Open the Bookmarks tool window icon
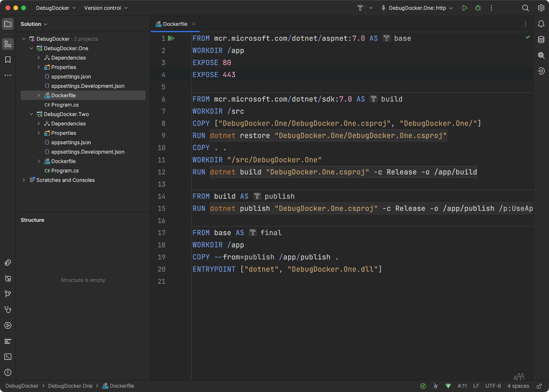 (x=8, y=60)
